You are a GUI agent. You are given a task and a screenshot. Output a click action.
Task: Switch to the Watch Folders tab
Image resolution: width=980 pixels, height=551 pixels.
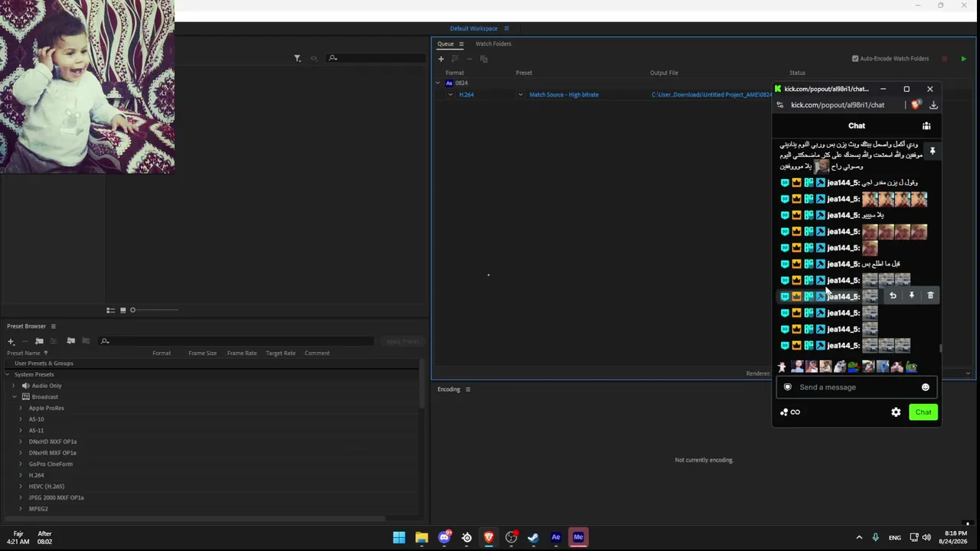493,44
